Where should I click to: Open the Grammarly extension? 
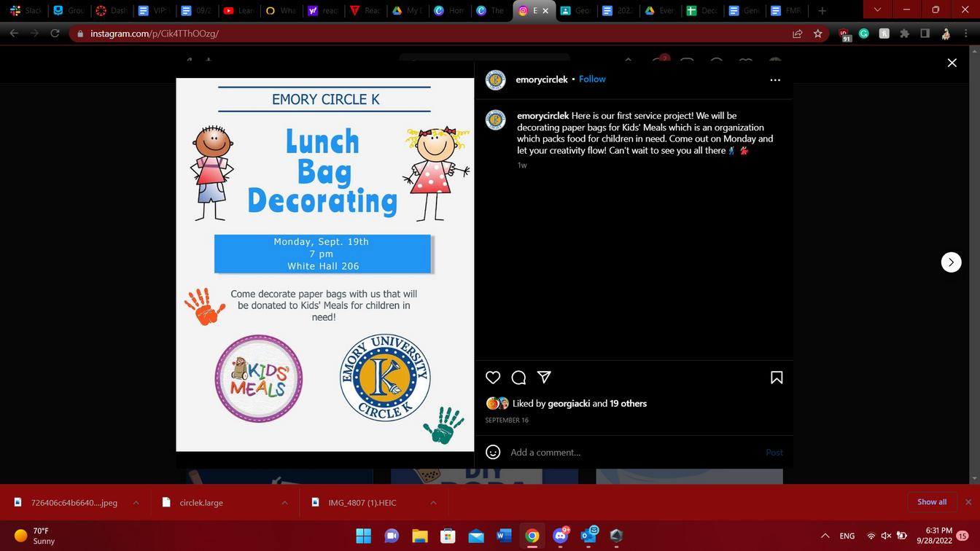[864, 34]
